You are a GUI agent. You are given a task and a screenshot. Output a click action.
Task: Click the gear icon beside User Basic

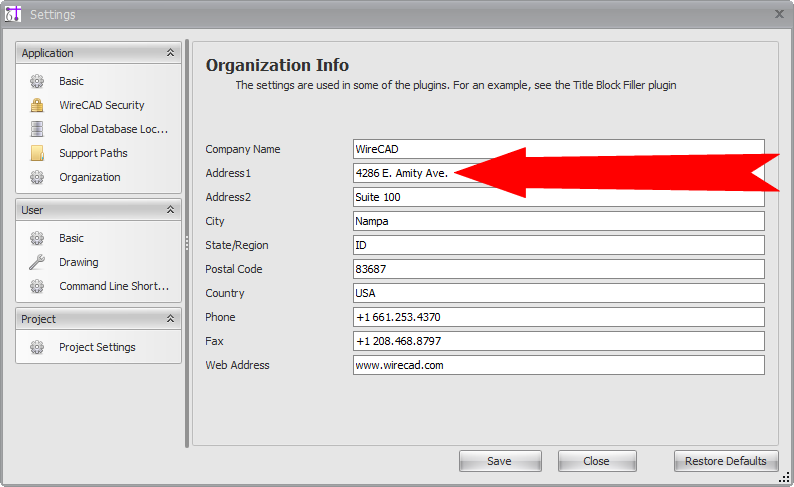(37, 238)
